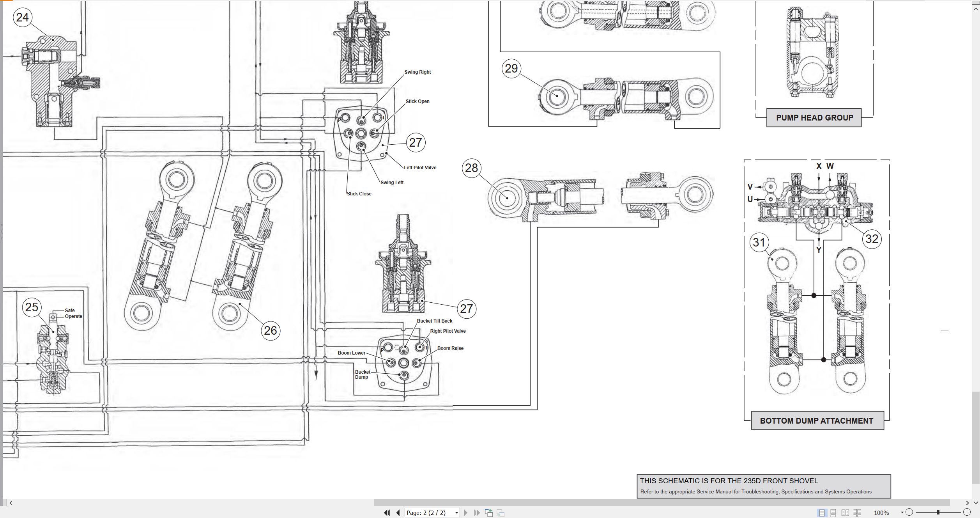The height and width of the screenshot is (518, 980).
Task: Select two-page facing layout view
Action: pyautogui.click(x=845, y=513)
